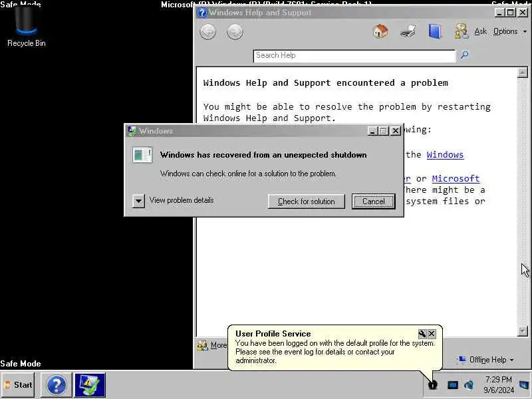Browse Help using the blue book icon
The image size is (532, 399).
(x=435, y=31)
